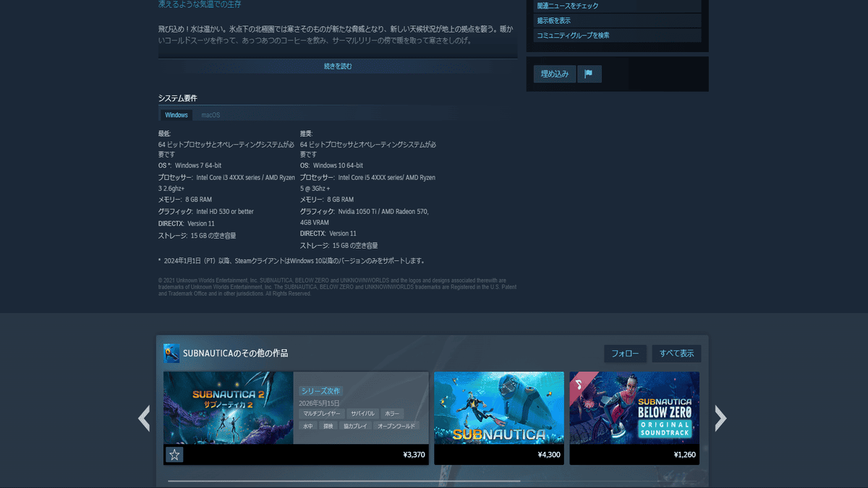Show previous items with left carousel arrow
This screenshot has height=488, width=868.
(144, 418)
